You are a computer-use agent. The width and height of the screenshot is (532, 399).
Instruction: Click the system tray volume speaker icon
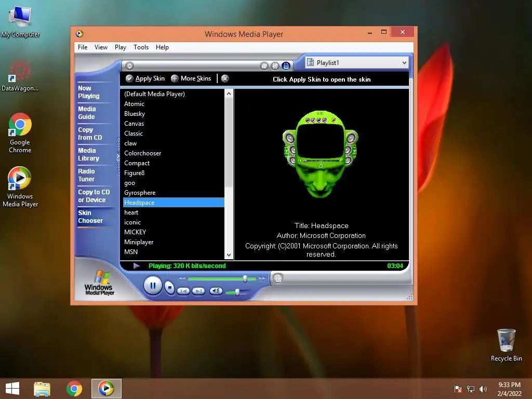point(483,389)
